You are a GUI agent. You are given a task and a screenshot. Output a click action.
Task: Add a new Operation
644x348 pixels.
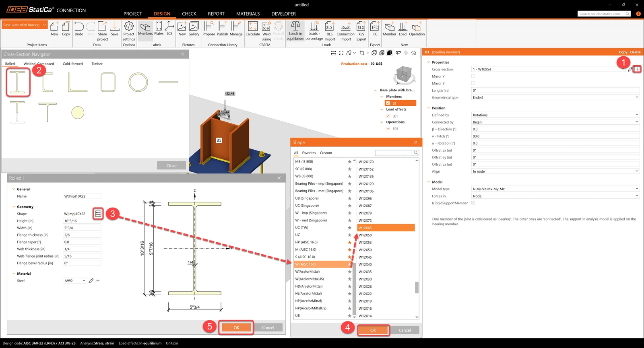pos(417,29)
